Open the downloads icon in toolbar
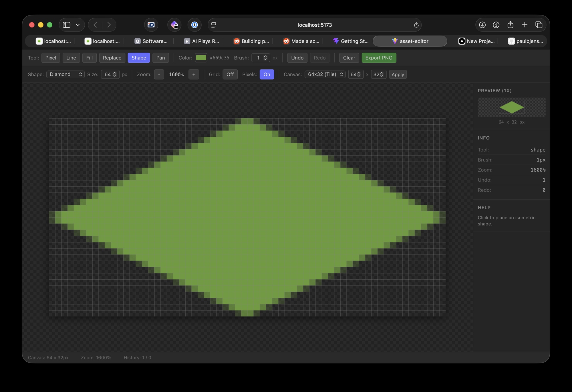This screenshot has height=392, width=572. [x=482, y=25]
